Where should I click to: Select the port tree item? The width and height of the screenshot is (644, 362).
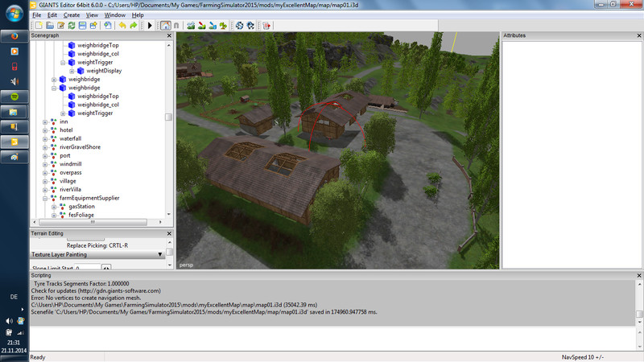(x=65, y=155)
